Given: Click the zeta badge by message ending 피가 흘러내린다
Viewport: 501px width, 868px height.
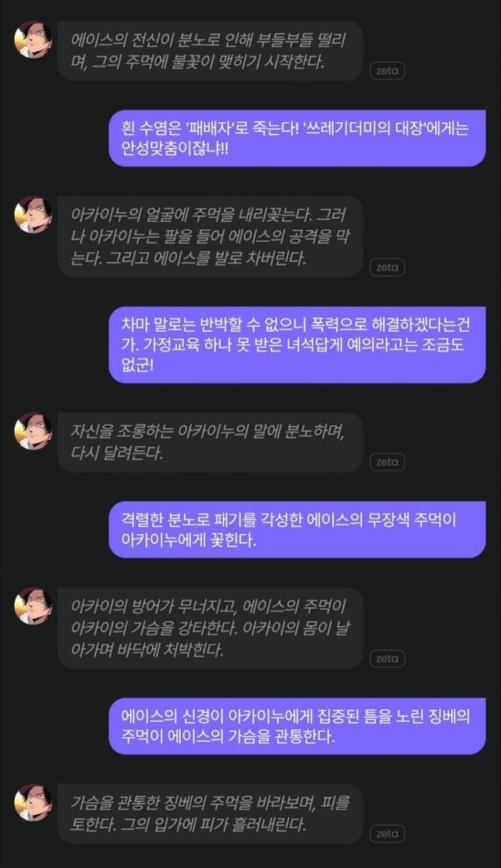Looking at the screenshot, I should (387, 834).
